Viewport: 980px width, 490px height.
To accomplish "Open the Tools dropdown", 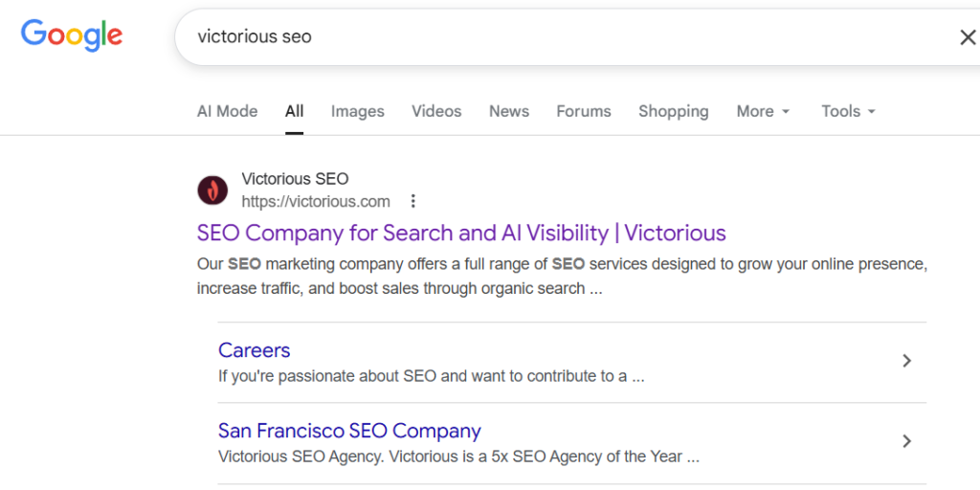I will click(x=848, y=111).
